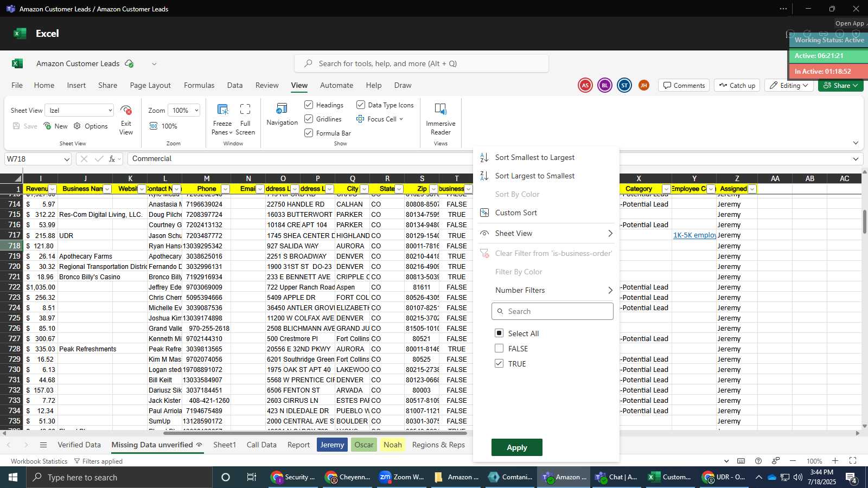Open all sheets list icon

click(x=43, y=445)
